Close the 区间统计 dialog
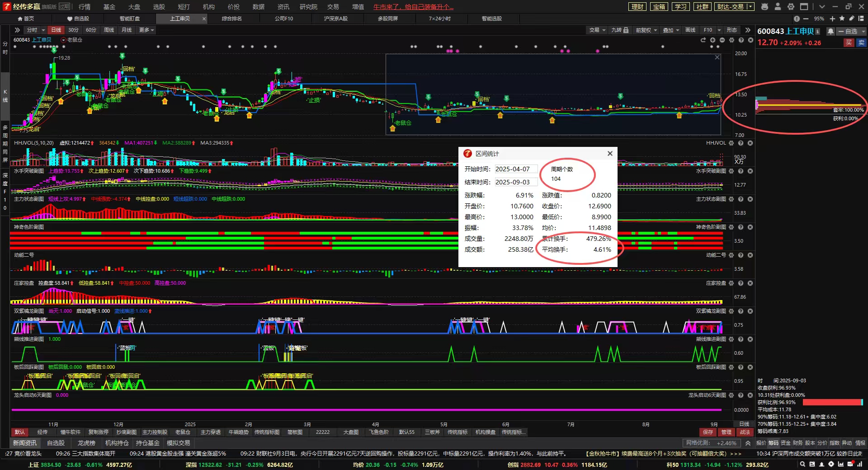This screenshot has width=868, height=470. [610, 154]
